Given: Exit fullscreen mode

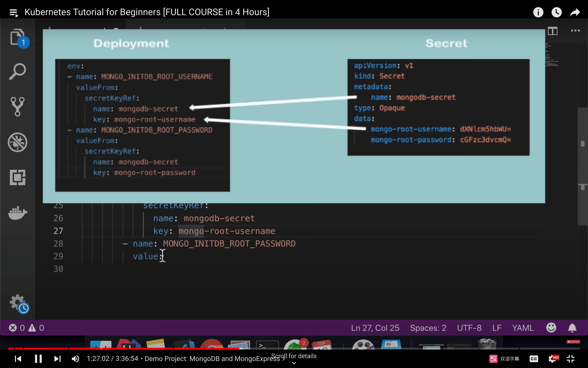Looking at the screenshot, I should click(571, 359).
